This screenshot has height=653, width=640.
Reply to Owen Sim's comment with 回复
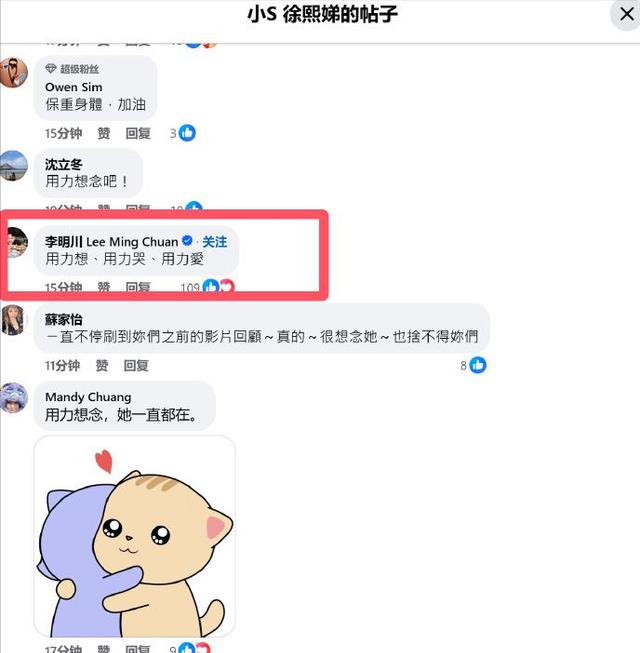click(x=138, y=133)
